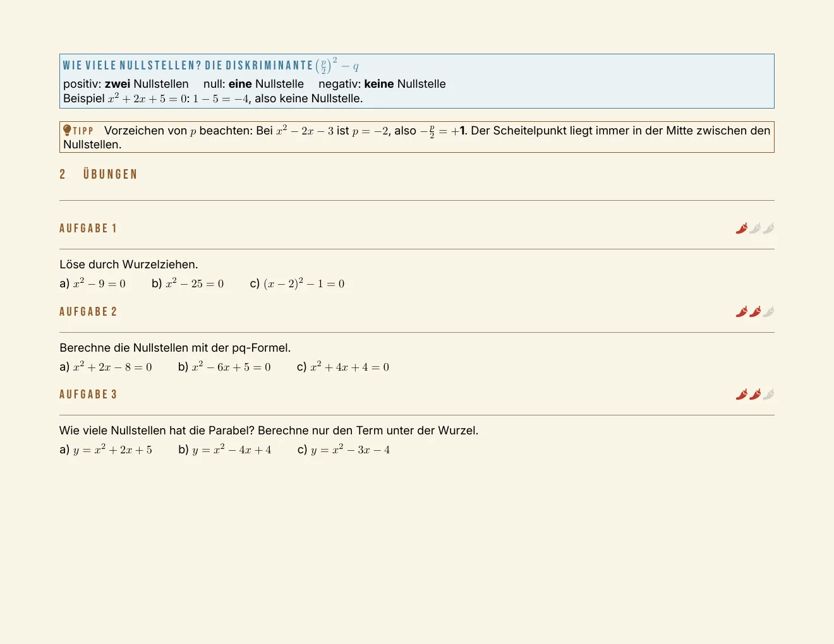Click the 'Aufgabe 3' heading

(x=88, y=395)
